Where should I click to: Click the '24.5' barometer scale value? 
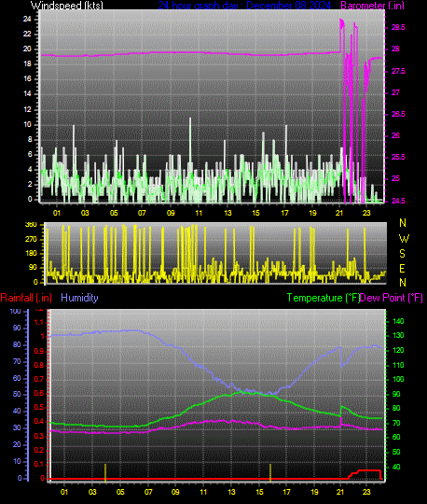[x=398, y=201]
